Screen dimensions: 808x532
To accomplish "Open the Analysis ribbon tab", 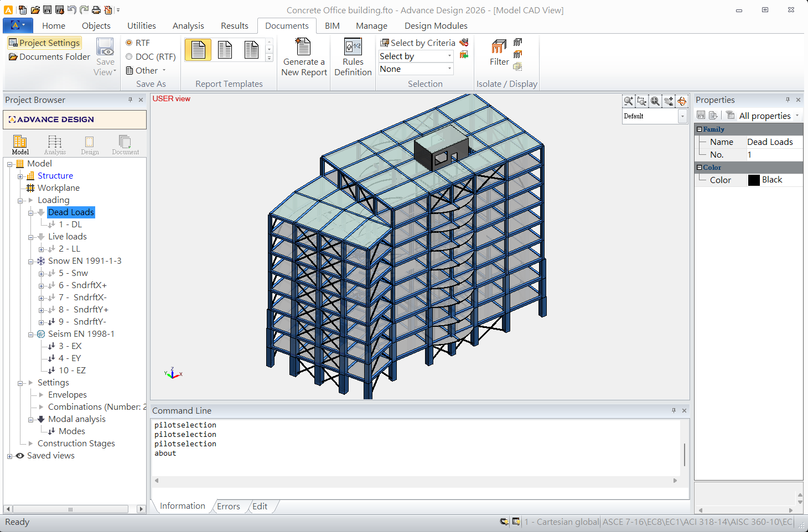I will pyautogui.click(x=188, y=26).
